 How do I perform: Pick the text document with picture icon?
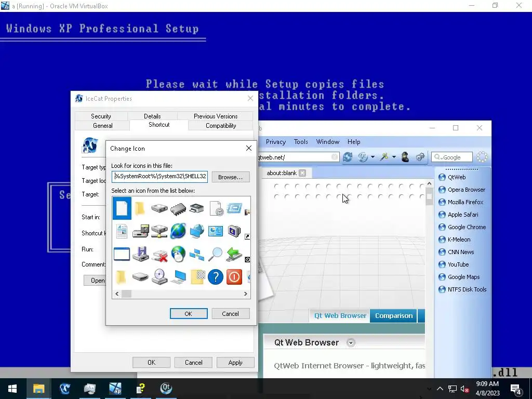[122, 231]
